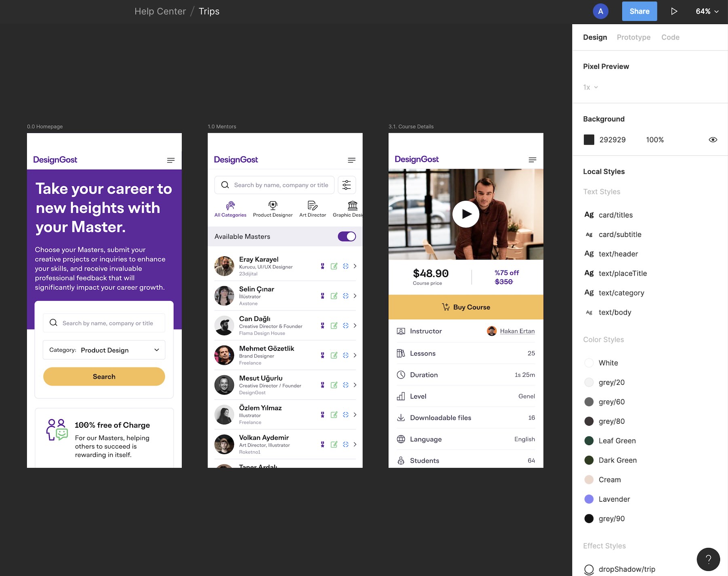Toggle background visibility eye icon
Image resolution: width=728 pixels, height=576 pixels.
[713, 140]
